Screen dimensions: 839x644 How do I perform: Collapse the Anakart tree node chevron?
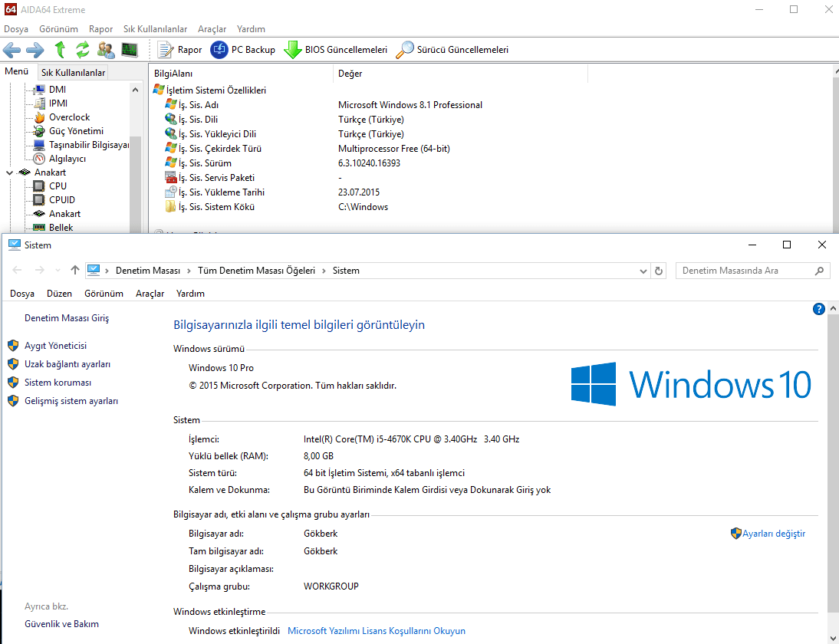(x=9, y=172)
